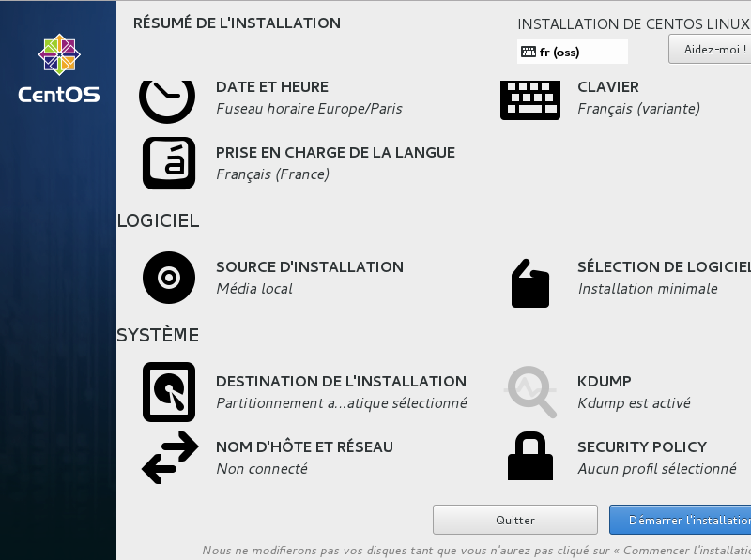Click the arrows icon for network settings
Screen dimensions: 751x560
point(169,458)
